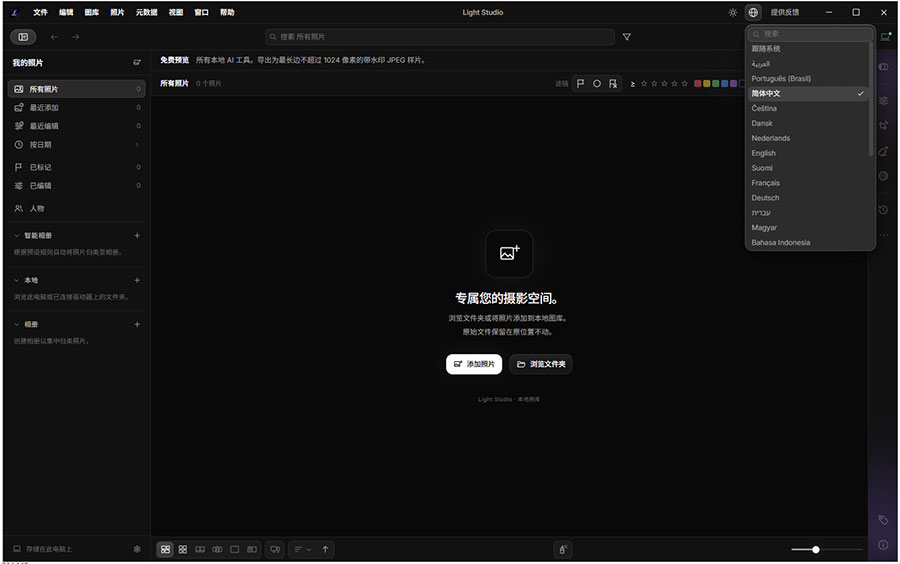
Task: Create a new album with plus
Action: (137, 324)
